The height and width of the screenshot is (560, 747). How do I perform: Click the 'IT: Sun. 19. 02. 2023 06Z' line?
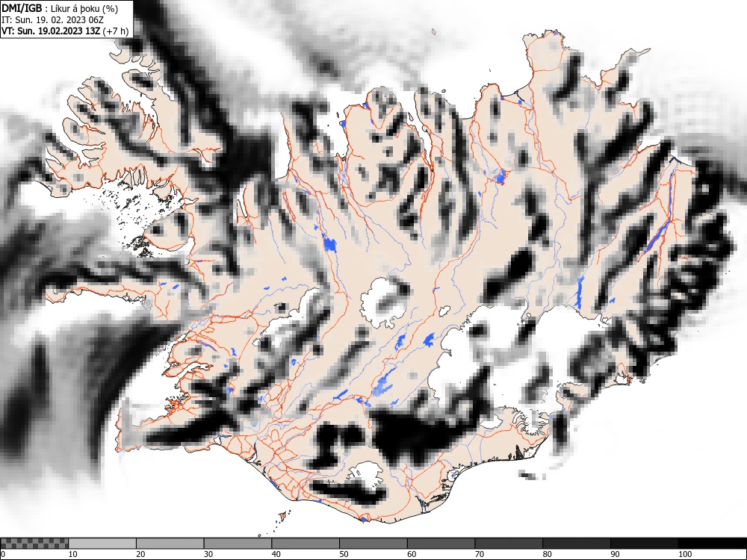click(x=52, y=20)
